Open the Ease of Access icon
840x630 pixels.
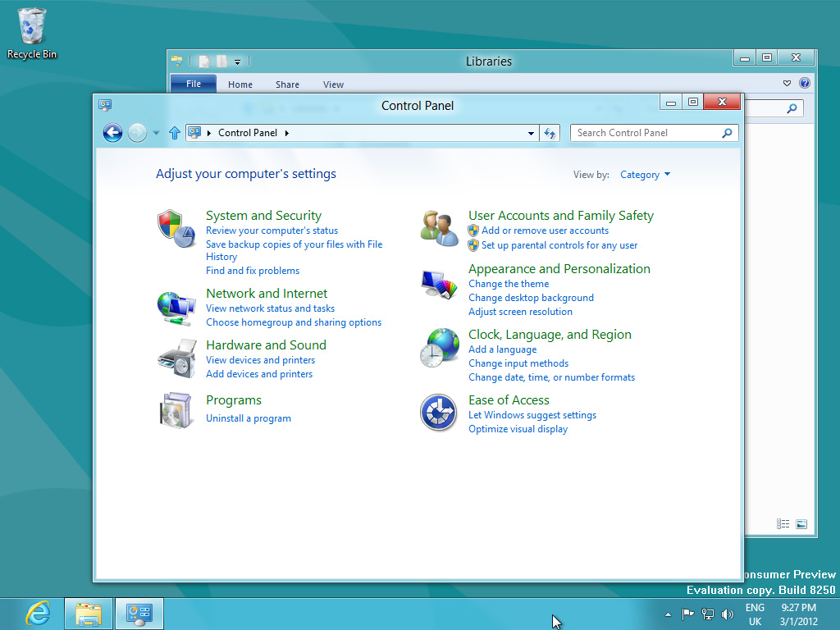(440, 413)
